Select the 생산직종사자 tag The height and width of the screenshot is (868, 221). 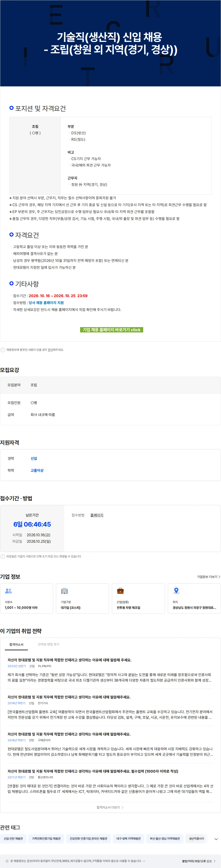click(196, 839)
